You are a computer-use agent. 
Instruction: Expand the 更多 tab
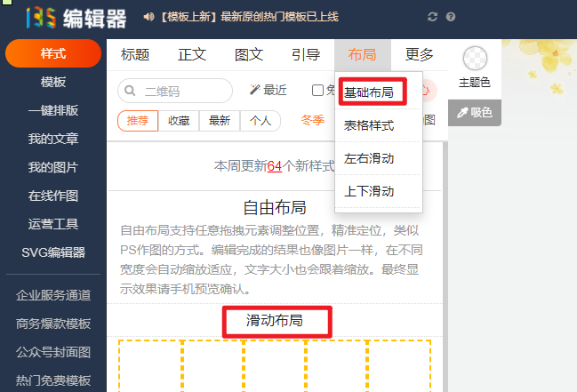420,54
